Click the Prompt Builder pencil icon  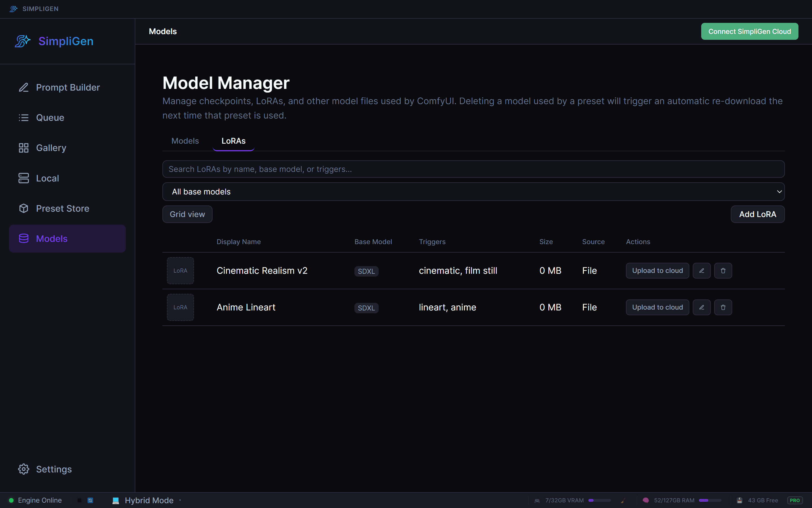pyautogui.click(x=23, y=87)
